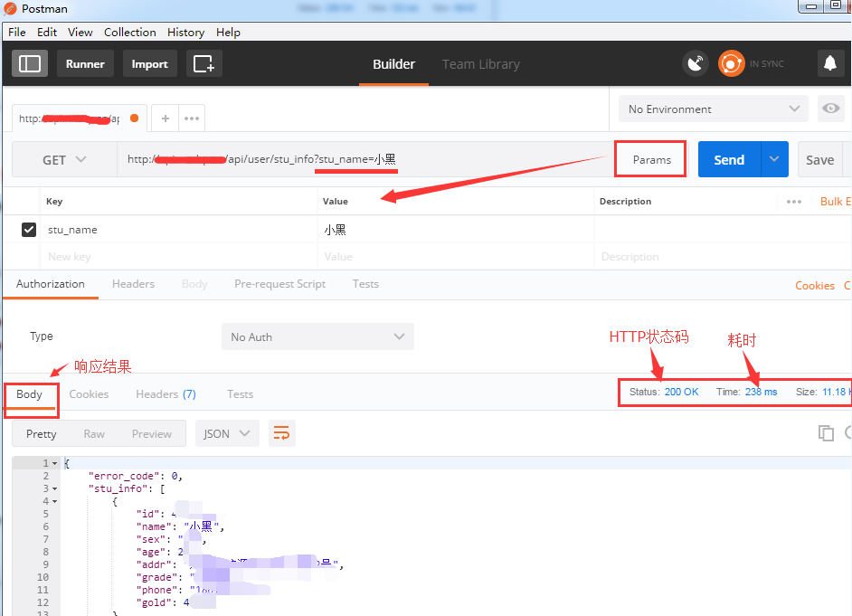852x616 pixels.
Task: Click the Params button
Action: point(651,159)
